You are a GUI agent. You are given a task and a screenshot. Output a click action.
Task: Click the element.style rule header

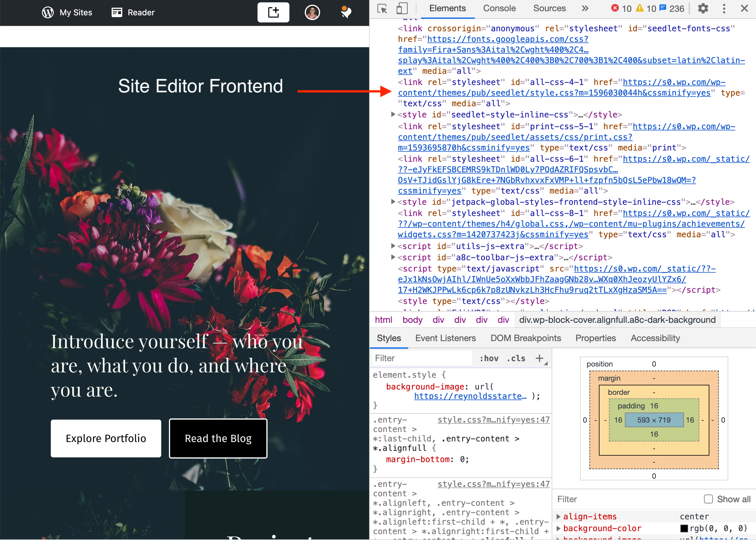(409, 375)
